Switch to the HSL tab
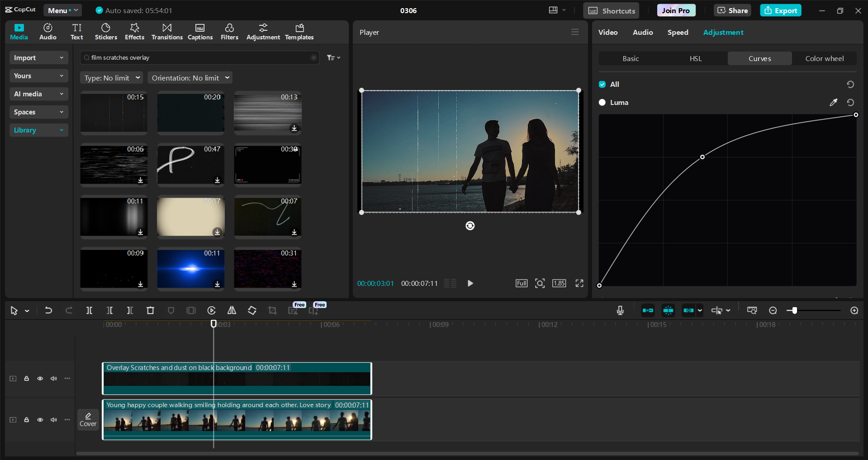The height and width of the screenshot is (460, 868). 695,58
